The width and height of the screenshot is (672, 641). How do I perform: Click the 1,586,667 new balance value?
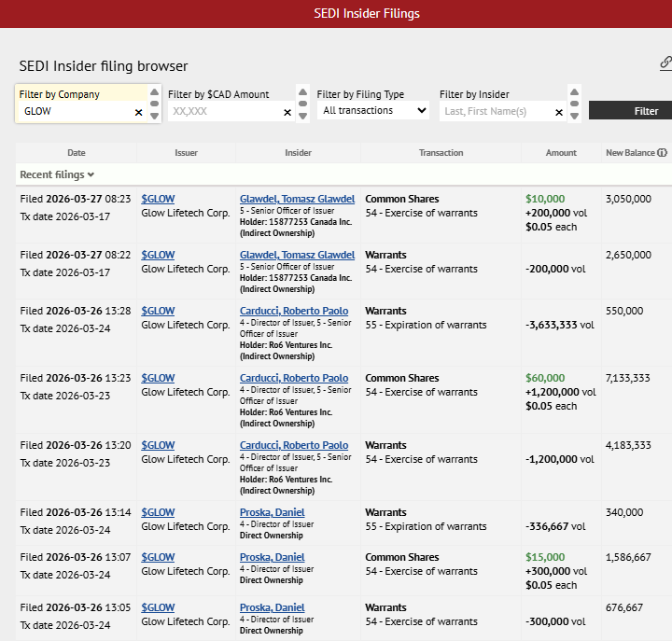628,557
